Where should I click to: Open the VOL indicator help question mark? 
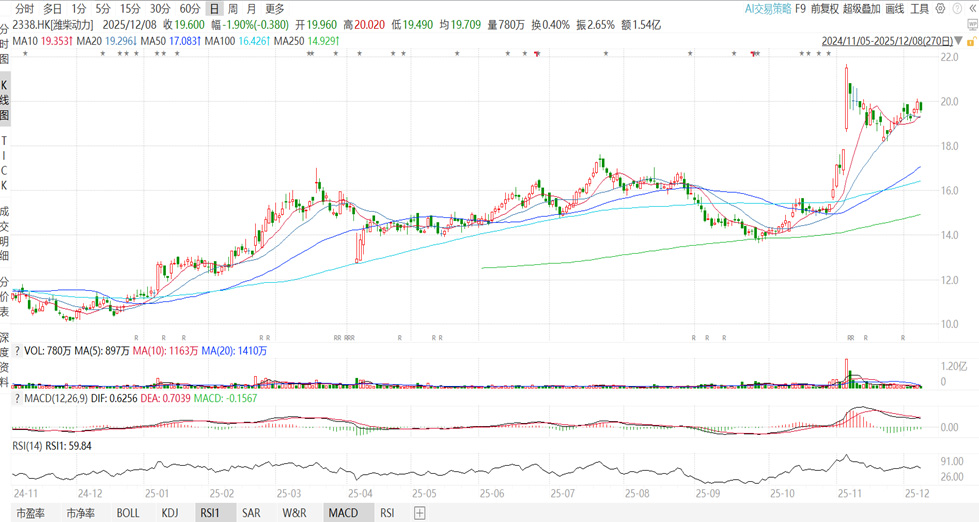coord(16,351)
